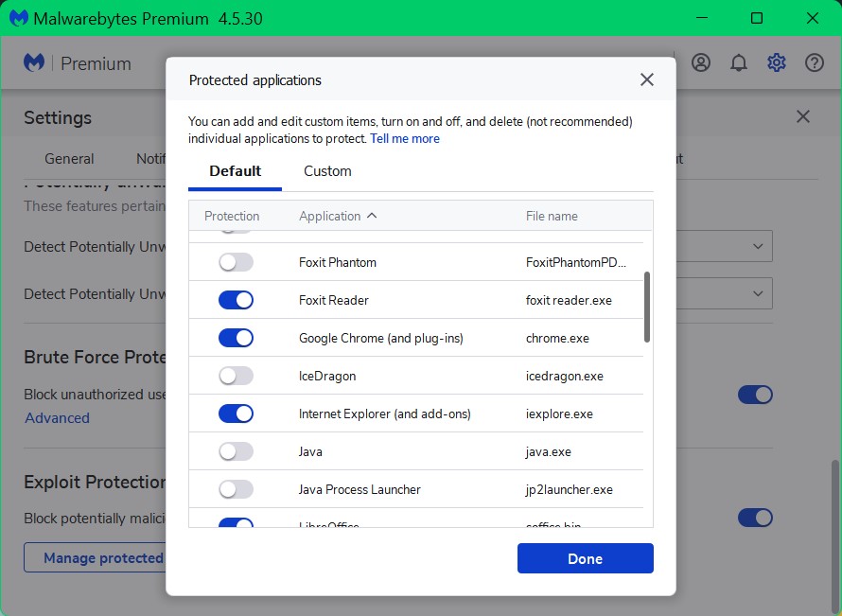This screenshot has width=842, height=616.
Task: Select the Default tab
Action: click(235, 171)
